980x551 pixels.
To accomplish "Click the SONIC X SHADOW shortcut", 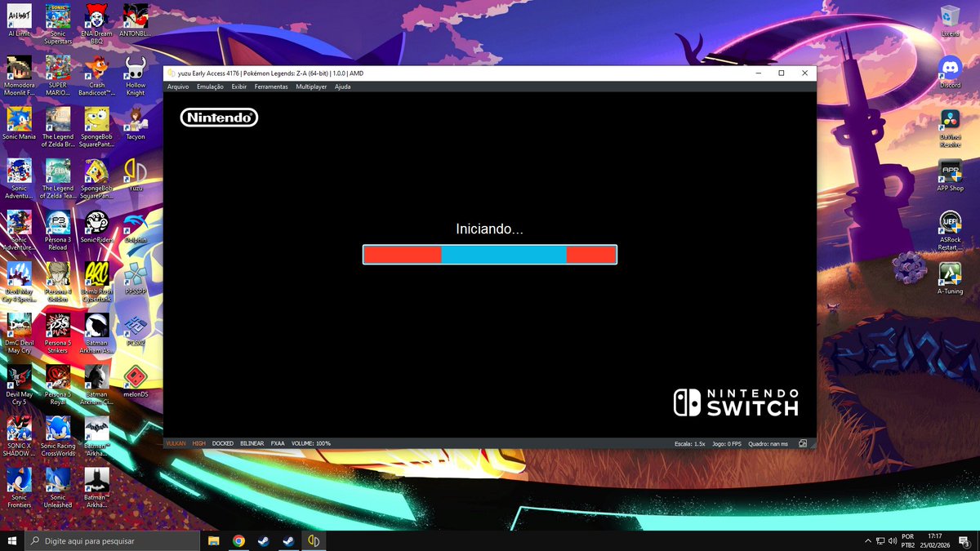I will pyautogui.click(x=19, y=436).
